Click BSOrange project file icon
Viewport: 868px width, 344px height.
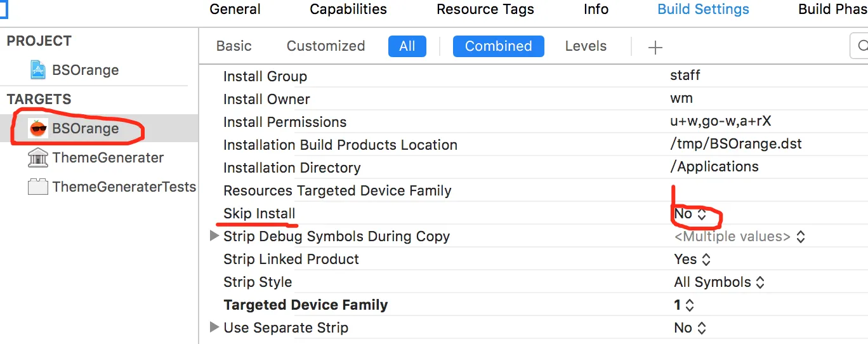pos(38,70)
